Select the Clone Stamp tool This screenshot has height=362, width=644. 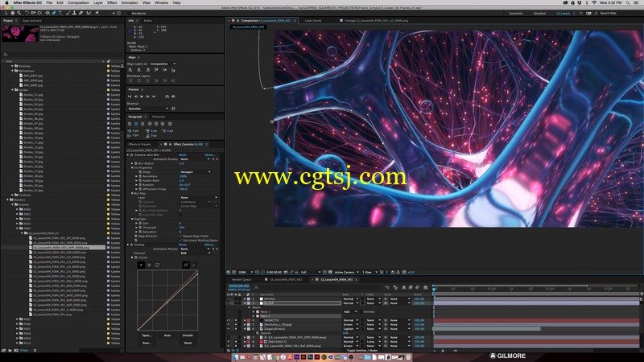[74, 13]
